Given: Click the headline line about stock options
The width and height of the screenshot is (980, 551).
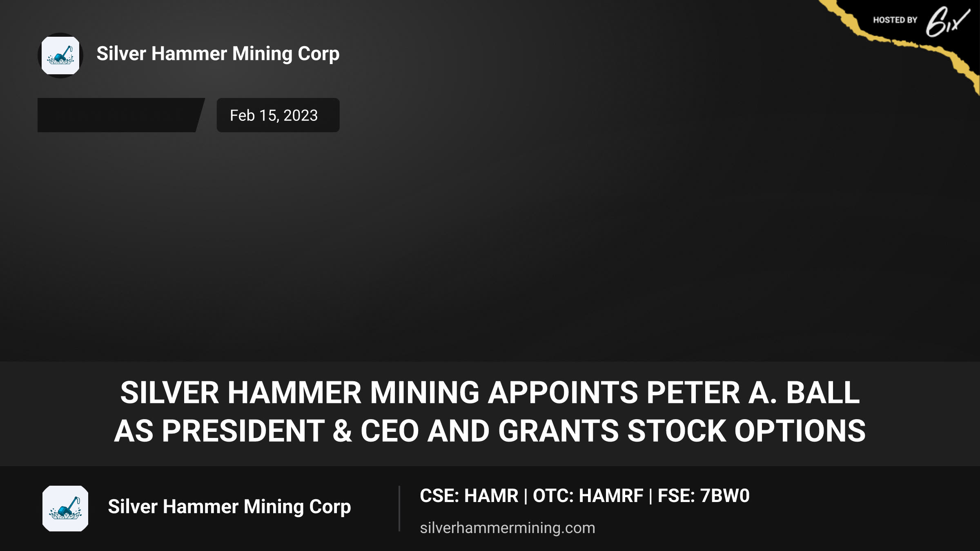Looking at the screenshot, I should [x=490, y=431].
